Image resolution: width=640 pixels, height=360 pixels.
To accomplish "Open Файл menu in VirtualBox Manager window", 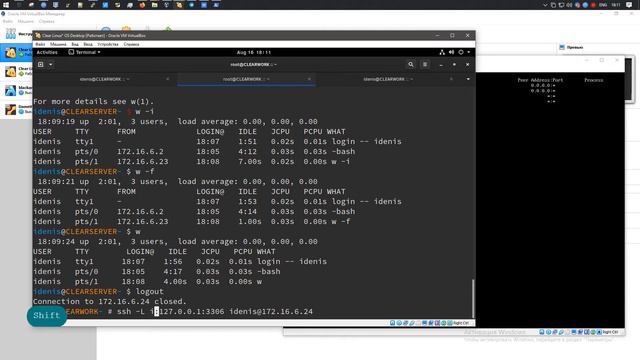I will click(x=7, y=21).
